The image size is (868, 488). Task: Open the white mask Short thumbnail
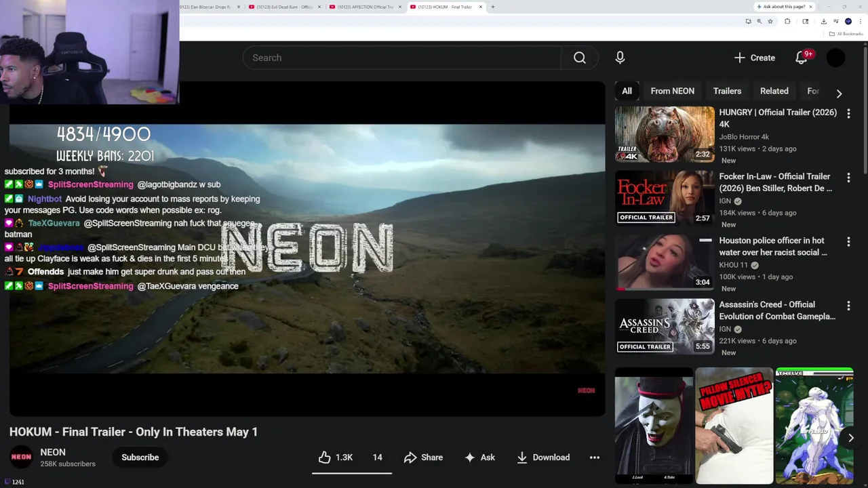(x=654, y=426)
